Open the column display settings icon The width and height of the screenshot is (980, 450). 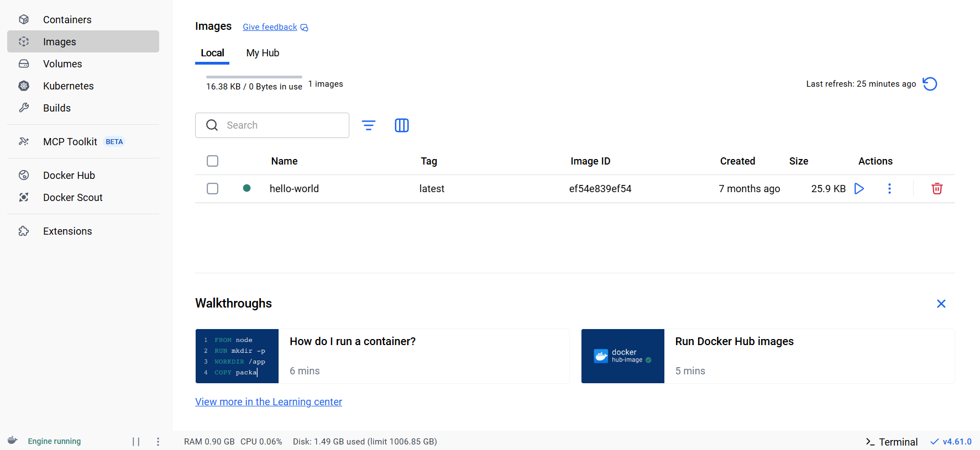(402, 125)
